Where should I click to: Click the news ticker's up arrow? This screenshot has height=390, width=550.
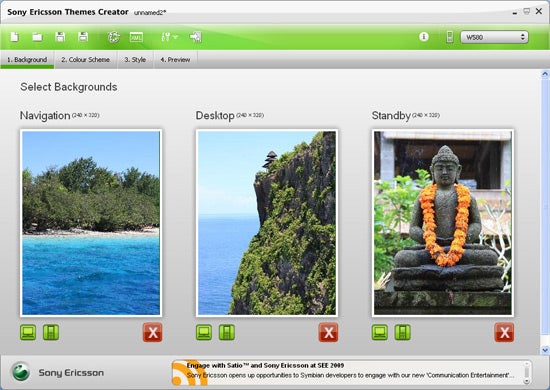coord(526,365)
